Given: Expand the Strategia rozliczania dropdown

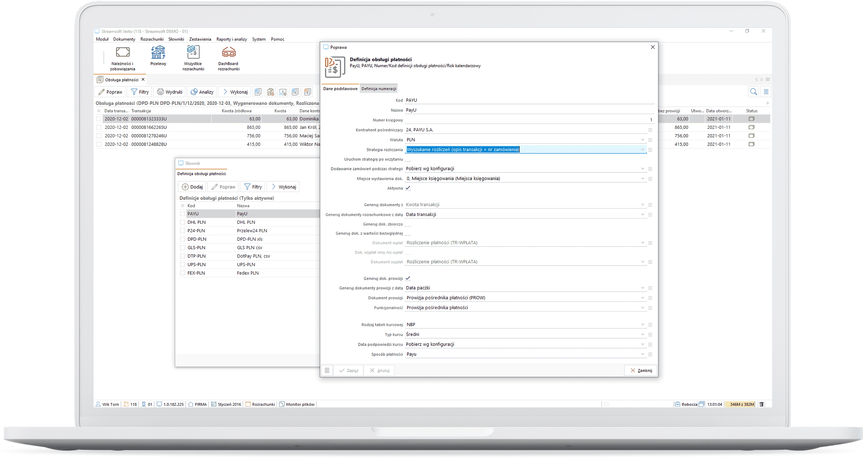Looking at the screenshot, I should [x=643, y=150].
